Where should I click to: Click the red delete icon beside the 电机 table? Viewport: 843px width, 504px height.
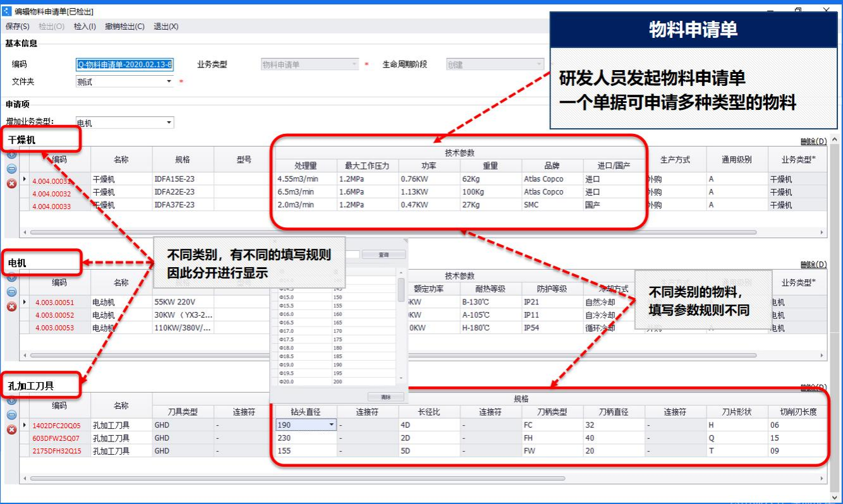[x=11, y=306]
